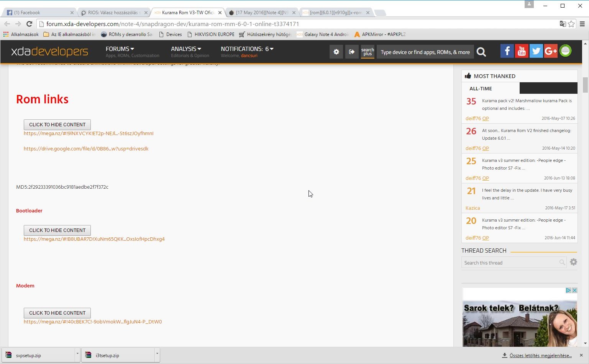This screenshot has height=364, width=589.
Task: Click the page vertical scrollbar thumb
Action: pyautogui.click(x=585, y=85)
